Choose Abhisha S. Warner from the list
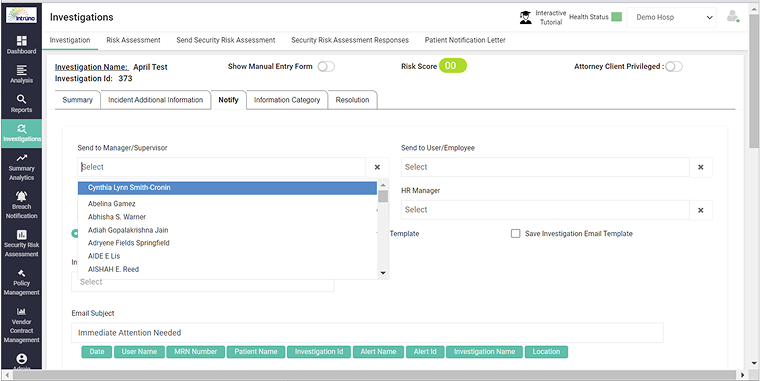The height and width of the screenshot is (381, 760). tap(117, 217)
